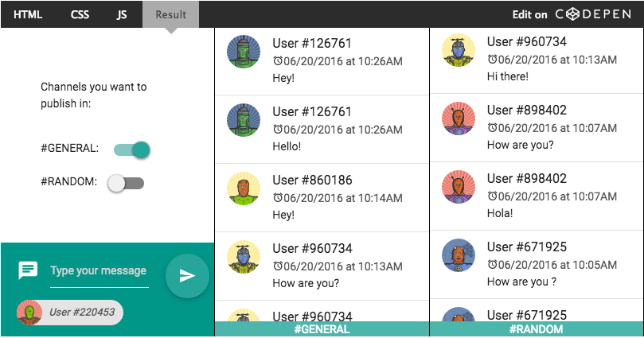
Task: Click the avatar next to the Hola! message
Action: point(459,187)
